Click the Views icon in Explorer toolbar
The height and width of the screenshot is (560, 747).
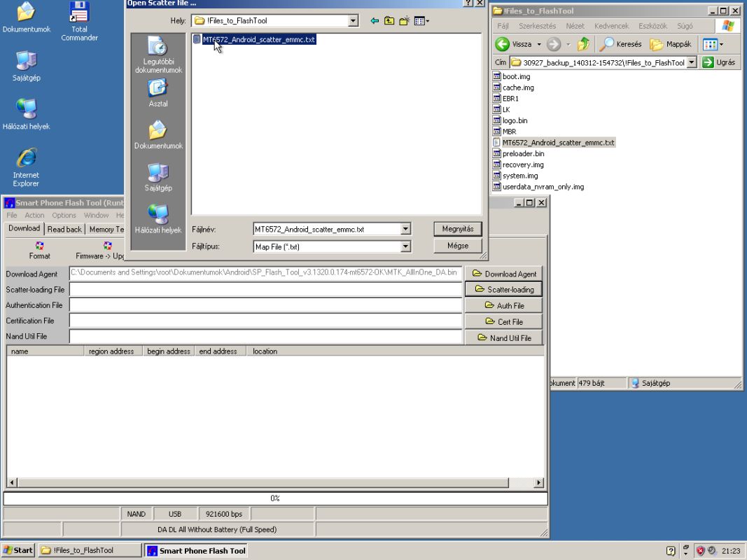click(x=710, y=44)
